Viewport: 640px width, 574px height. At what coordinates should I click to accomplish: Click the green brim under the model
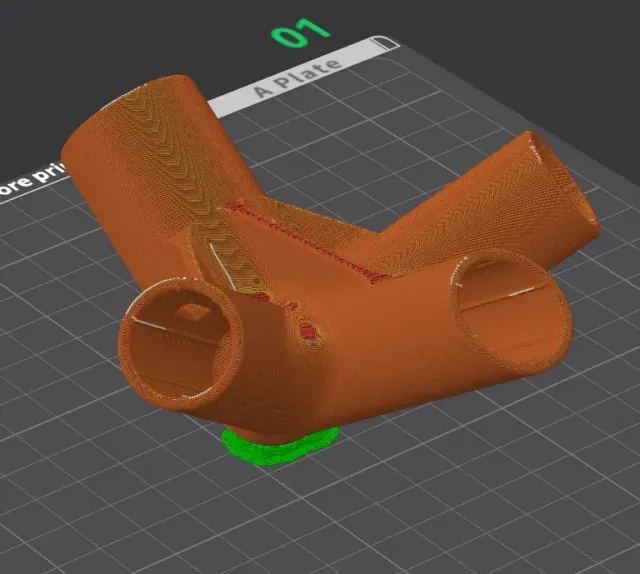[x=280, y=447]
